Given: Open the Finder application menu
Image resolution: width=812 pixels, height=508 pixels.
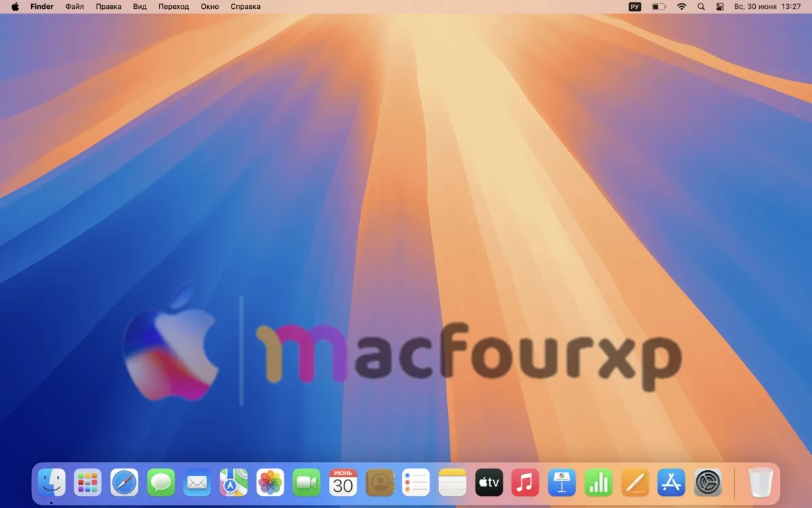Looking at the screenshot, I should [x=42, y=7].
